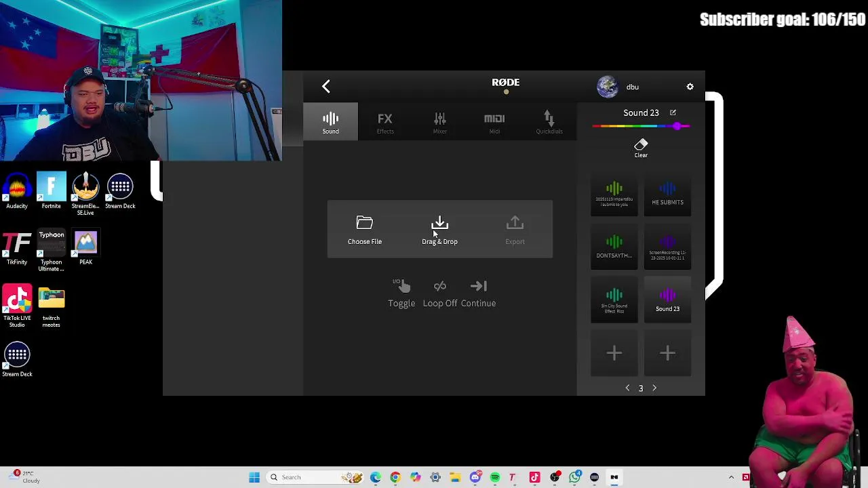Open the bottom Stream Deck desktop shortcut
Screen dimensions: 868x488
[17, 360]
